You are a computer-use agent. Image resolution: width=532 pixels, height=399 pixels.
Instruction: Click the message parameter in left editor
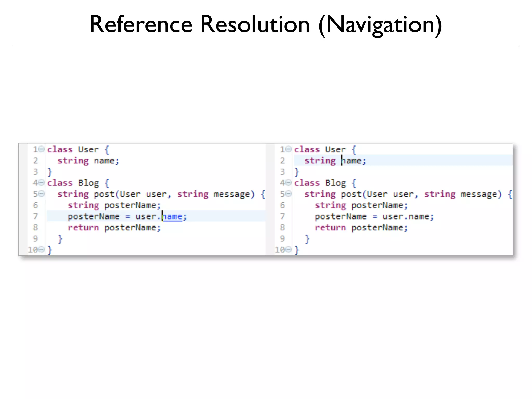[231, 194]
